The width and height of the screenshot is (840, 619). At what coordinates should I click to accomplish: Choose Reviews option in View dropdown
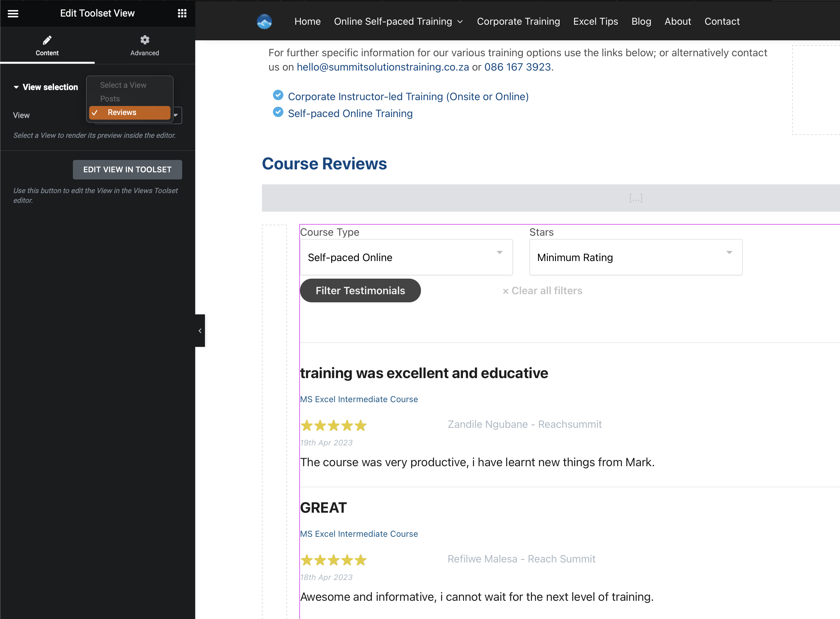130,112
